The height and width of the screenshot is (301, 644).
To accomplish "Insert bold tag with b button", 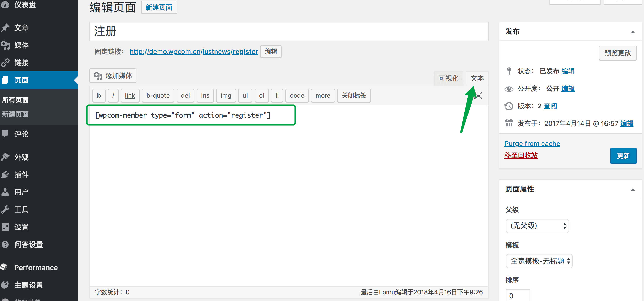I will 99,96.
